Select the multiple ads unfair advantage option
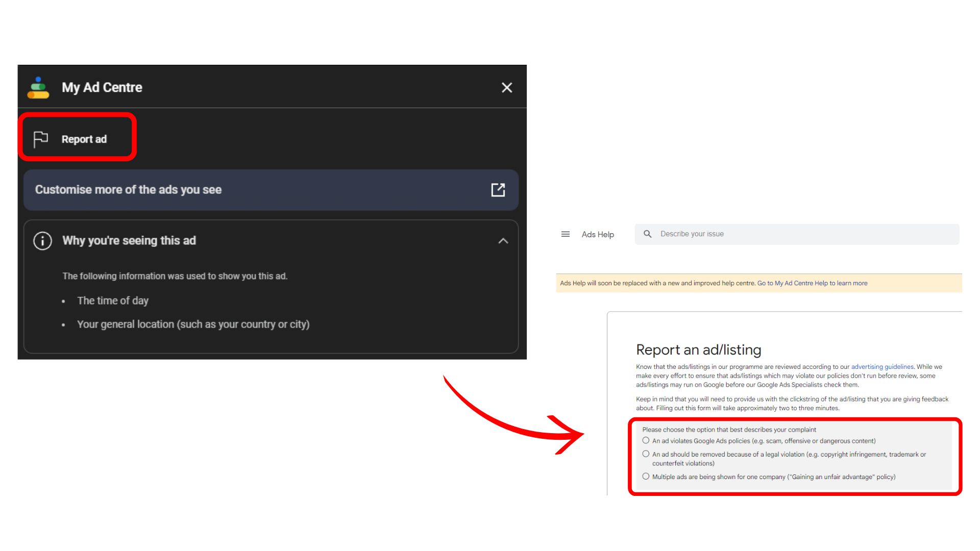This screenshot has height=551, width=980. 646,476
